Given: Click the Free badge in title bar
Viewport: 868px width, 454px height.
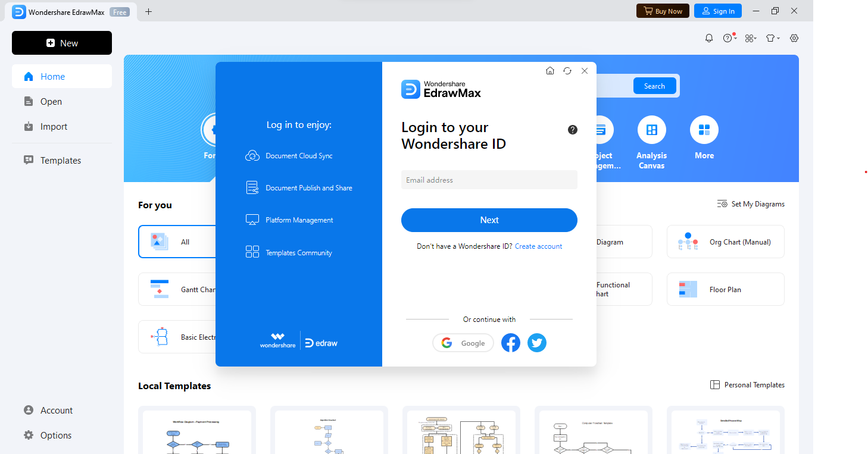Looking at the screenshot, I should (x=120, y=12).
